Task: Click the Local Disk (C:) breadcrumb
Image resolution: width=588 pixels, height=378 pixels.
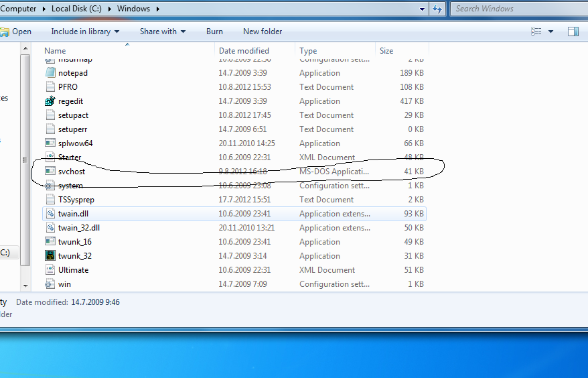Action: pyautogui.click(x=76, y=9)
